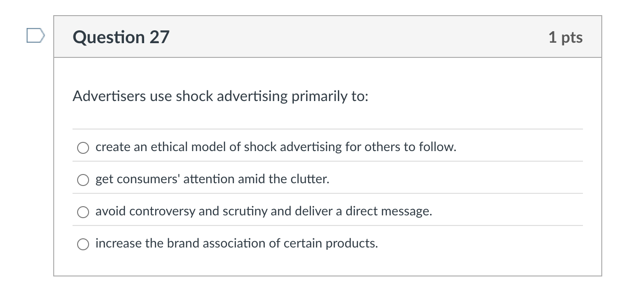644x304 pixels.
Task: Click the bookmark marker beside the question card
Action: click(x=35, y=36)
